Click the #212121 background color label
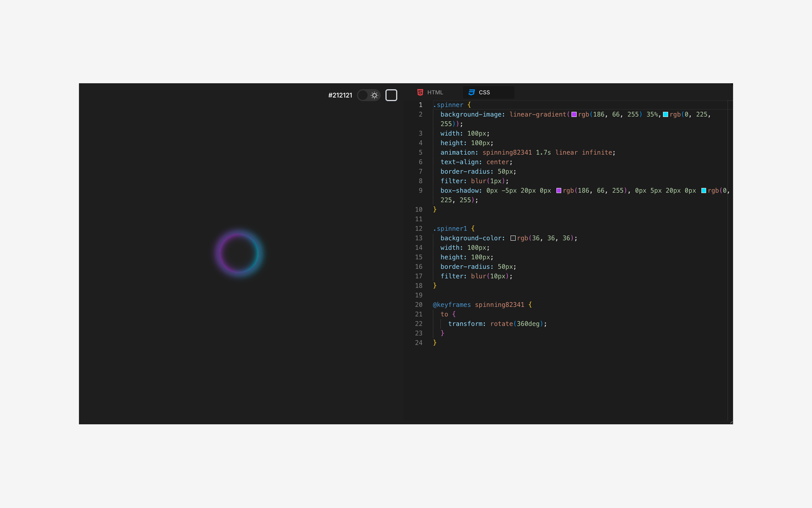Viewport: 812px width, 508px height. 340,95
